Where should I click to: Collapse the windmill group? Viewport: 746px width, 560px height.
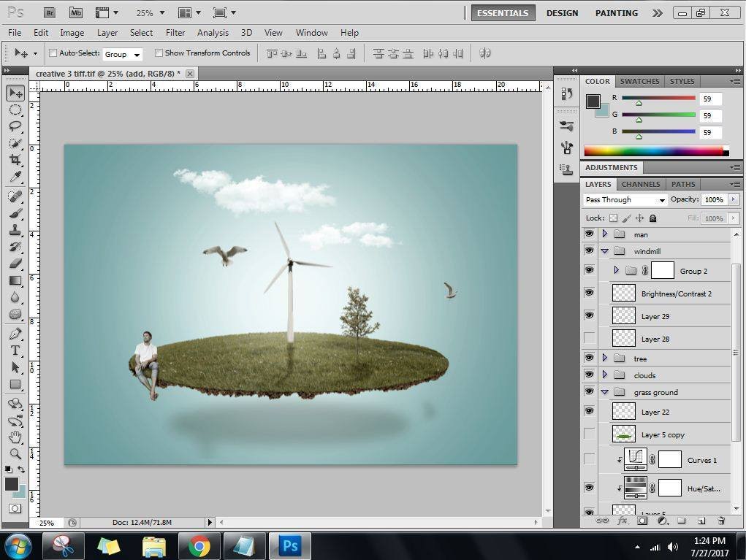605,251
